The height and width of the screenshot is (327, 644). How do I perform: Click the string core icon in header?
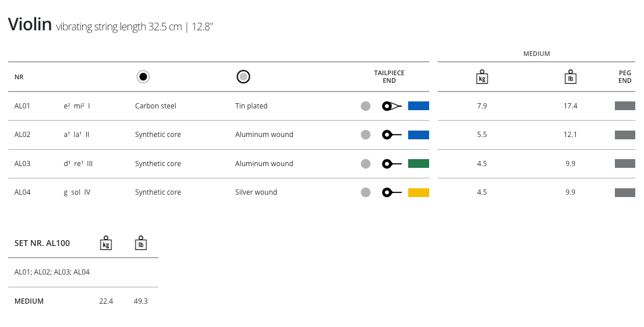click(x=143, y=76)
